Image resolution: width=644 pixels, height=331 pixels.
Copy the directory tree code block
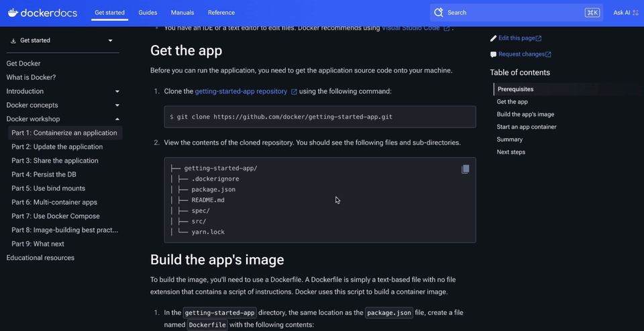pos(465,169)
